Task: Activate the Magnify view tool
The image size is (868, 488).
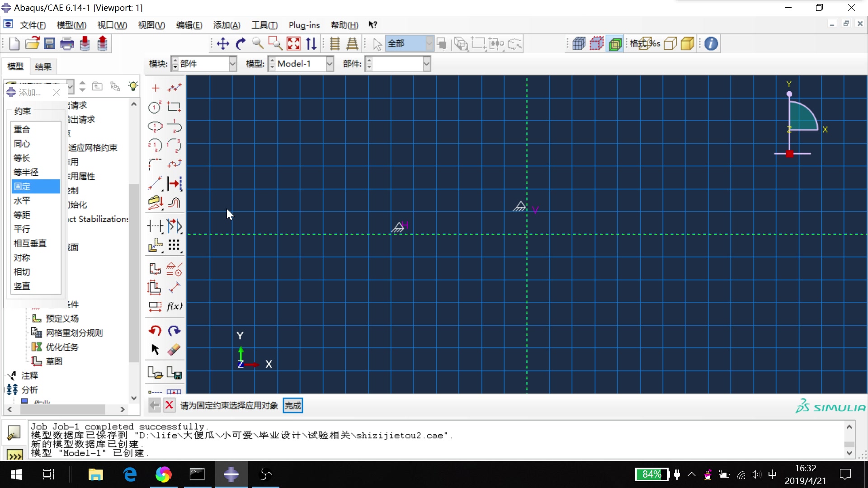Action: (x=258, y=44)
